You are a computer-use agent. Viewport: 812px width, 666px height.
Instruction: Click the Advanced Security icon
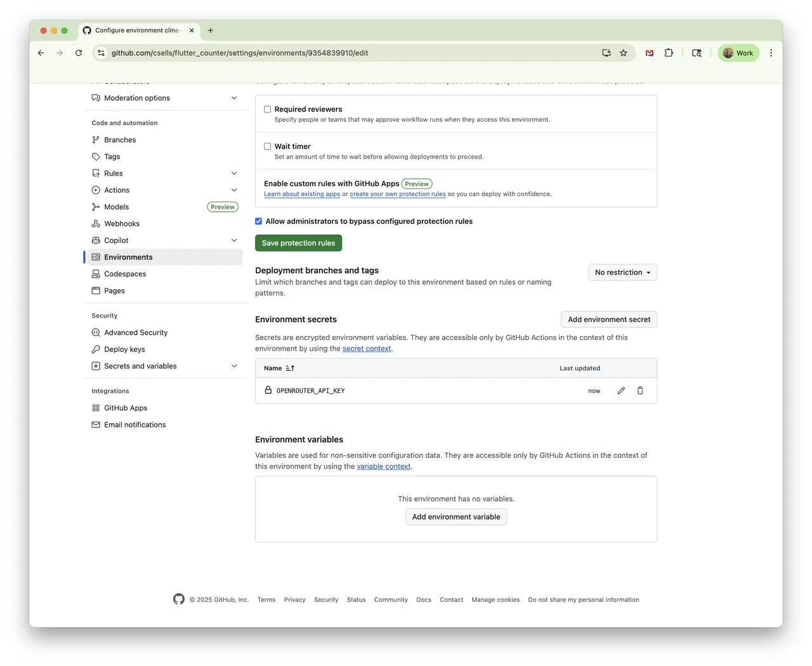pos(96,332)
